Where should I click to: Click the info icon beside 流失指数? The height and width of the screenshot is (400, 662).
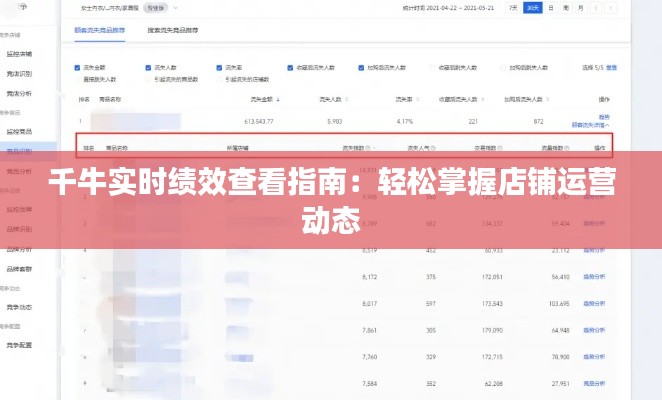[369, 147]
